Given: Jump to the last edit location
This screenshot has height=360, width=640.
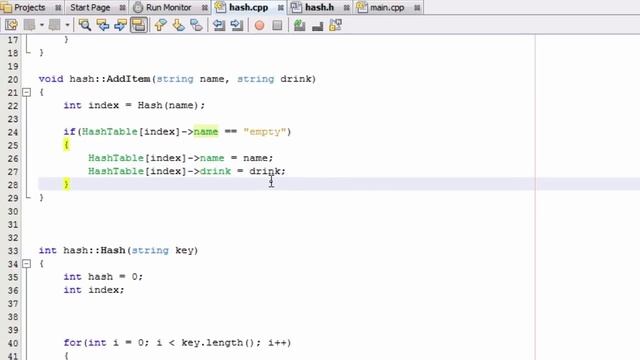Looking at the screenshot, I should point(11,25).
